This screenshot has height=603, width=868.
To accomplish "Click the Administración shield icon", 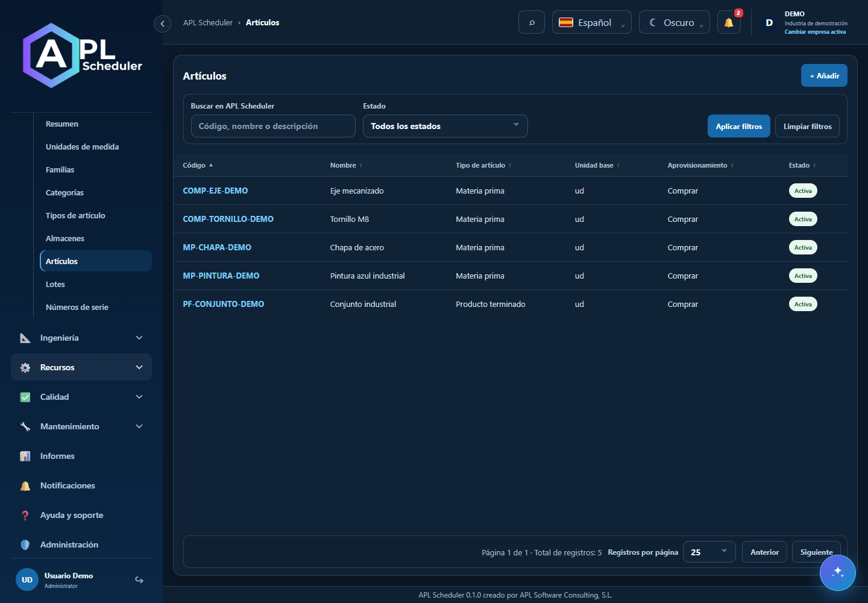I will coord(25,545).
